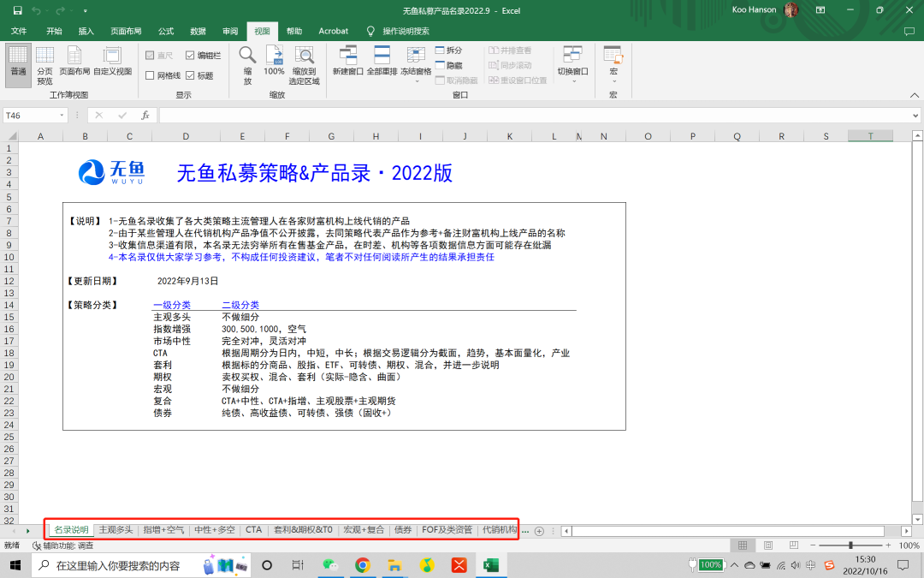924x578 pixels.
Task: Click zoom out minus button
Action: pos(813,545)
